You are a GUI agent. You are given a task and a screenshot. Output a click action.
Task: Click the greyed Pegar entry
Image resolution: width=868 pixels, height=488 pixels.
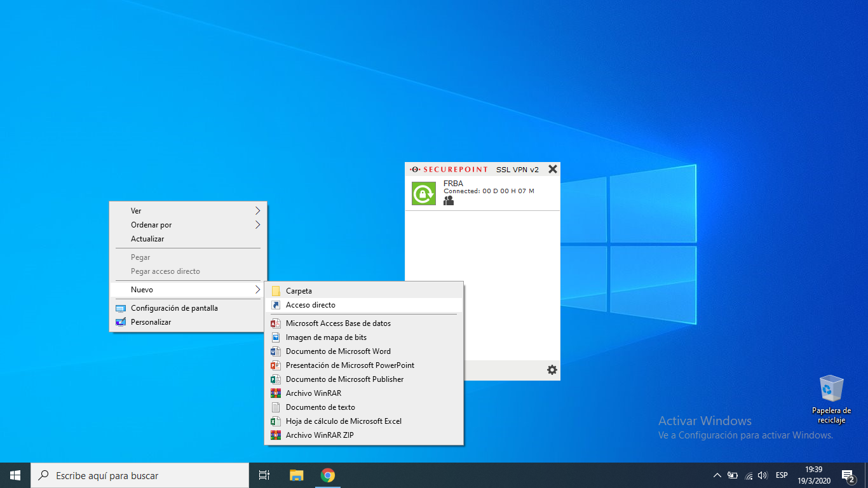[x=188, y=257]
